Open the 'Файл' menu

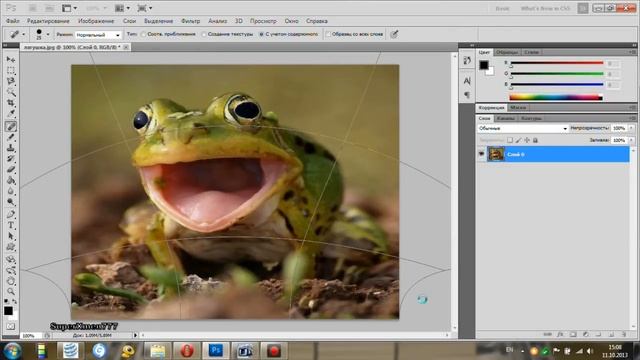[x=13, y=21]
